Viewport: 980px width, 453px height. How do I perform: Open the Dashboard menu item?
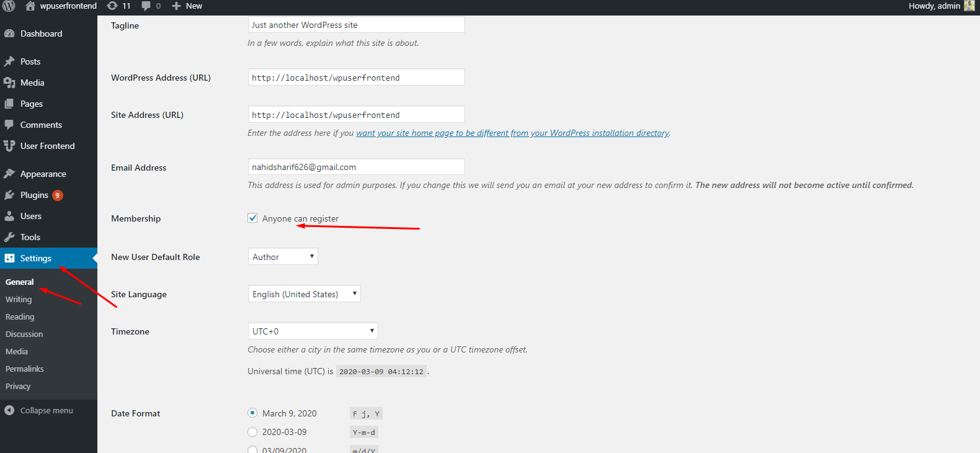(x=41, y=34)
